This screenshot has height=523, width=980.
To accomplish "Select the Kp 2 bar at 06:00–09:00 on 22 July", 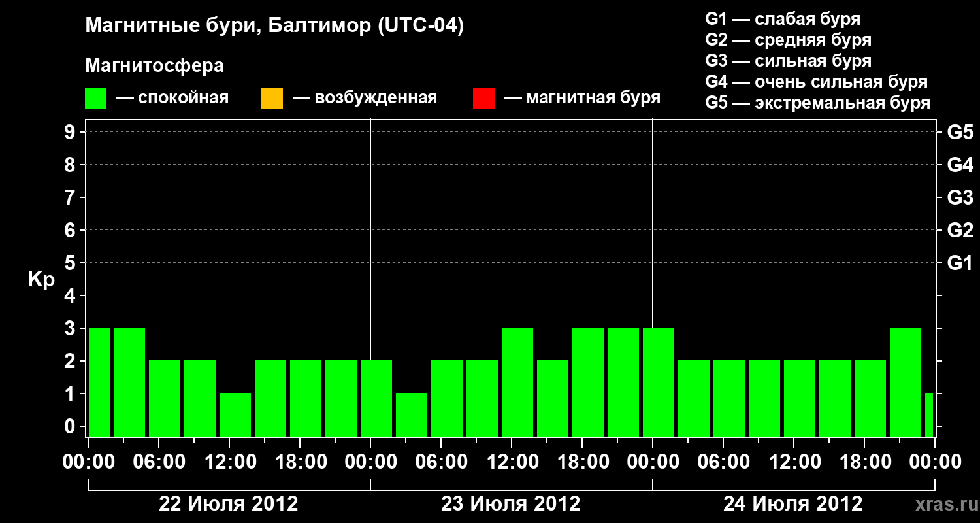I will (165, 398).
